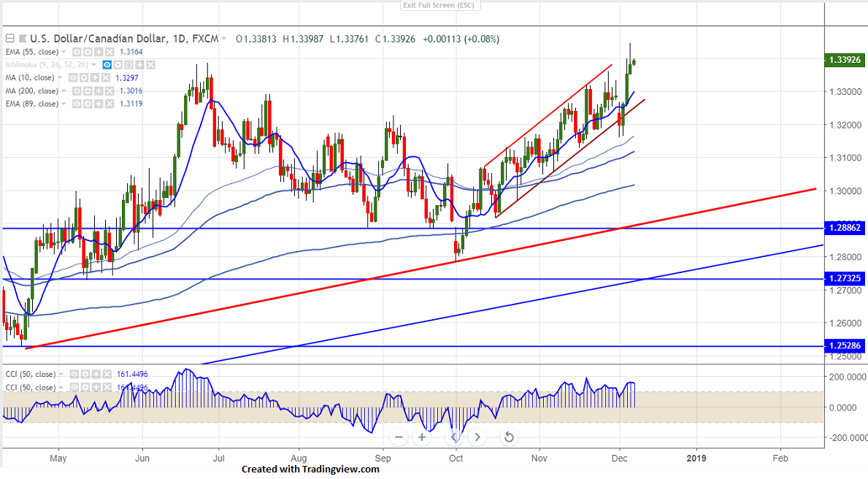This screenshot has height=479, width=868.
Task: Remove the second CCI indicator
Action: tap(107, 387)
